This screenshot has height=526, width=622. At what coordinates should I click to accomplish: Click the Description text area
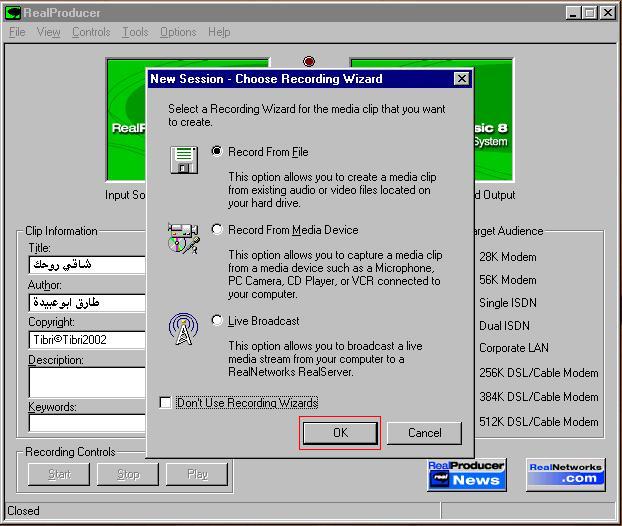87,382
